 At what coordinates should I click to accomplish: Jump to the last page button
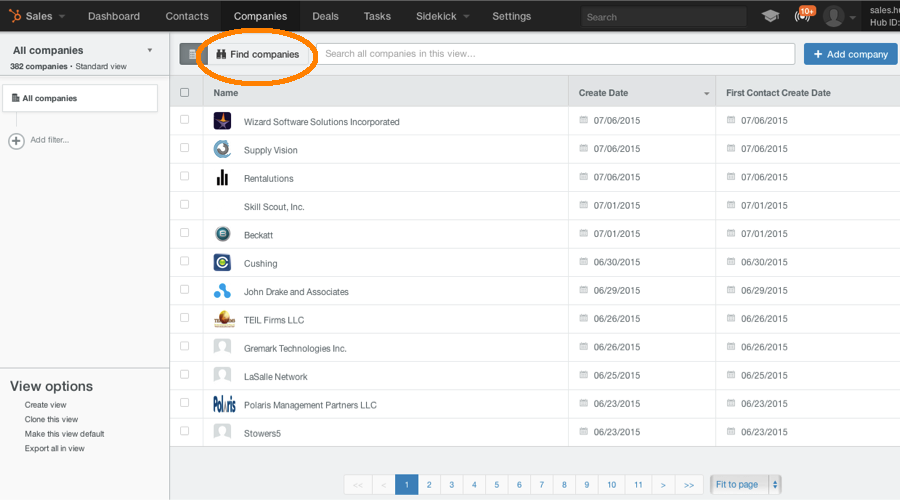[x=689, y=485]
